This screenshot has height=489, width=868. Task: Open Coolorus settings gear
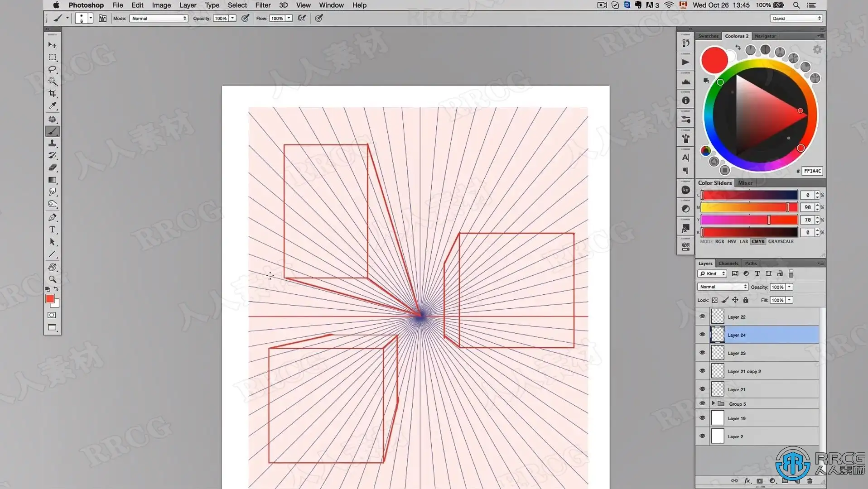click(x=817, y=49)
